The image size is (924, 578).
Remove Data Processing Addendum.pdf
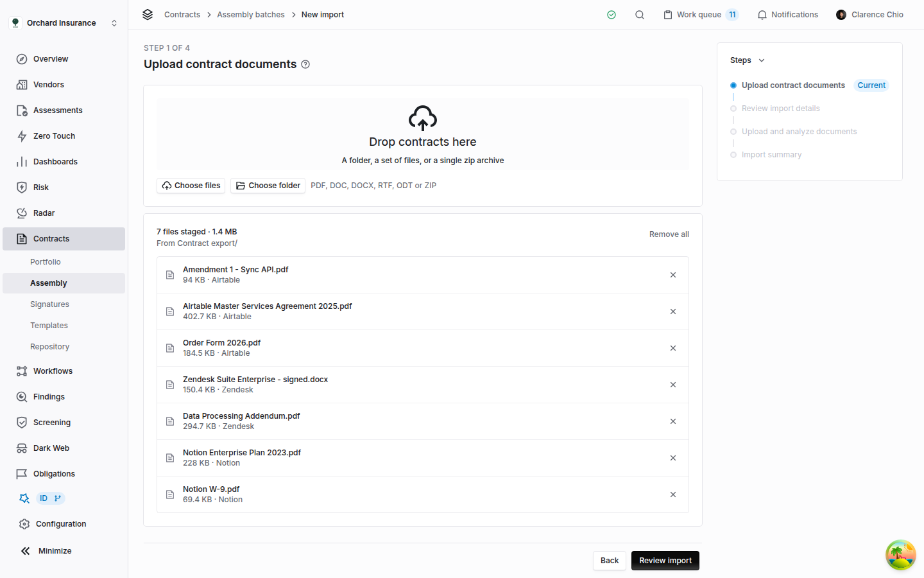673,421
